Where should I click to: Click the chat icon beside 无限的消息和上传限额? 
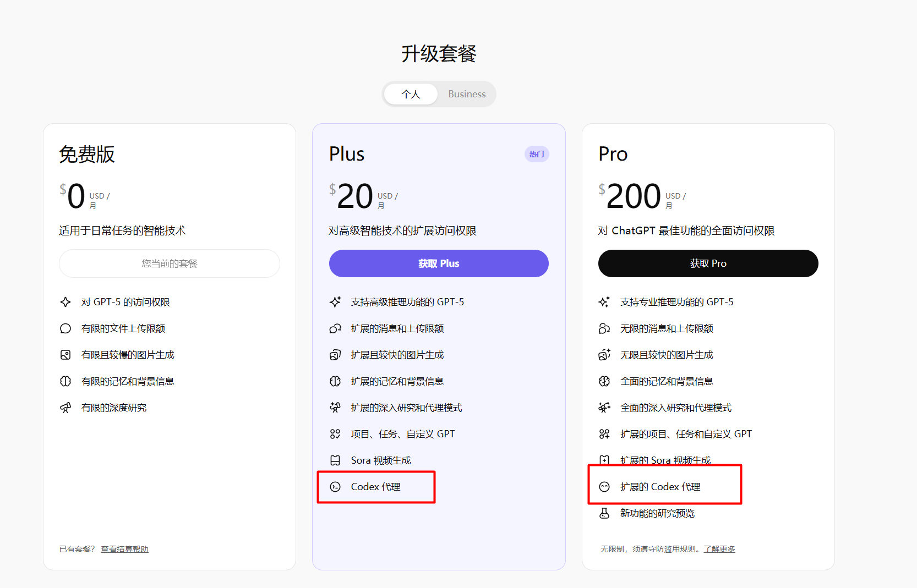(x=604, y=328)
